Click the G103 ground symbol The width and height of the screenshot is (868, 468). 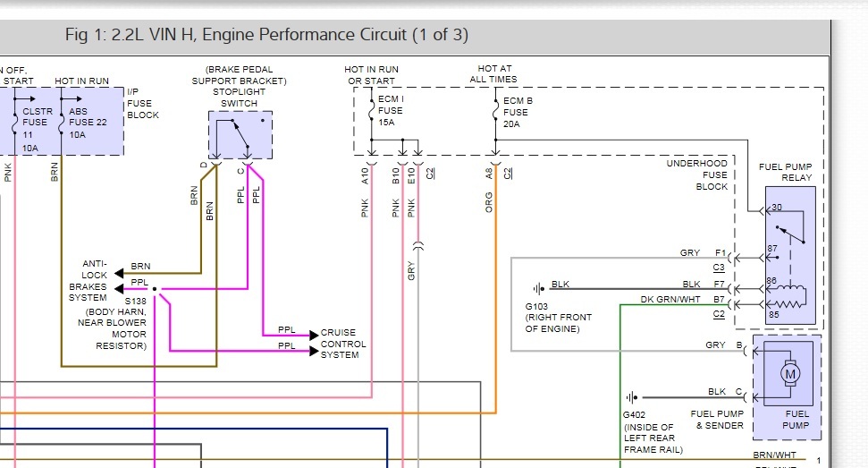coord(538,288)
